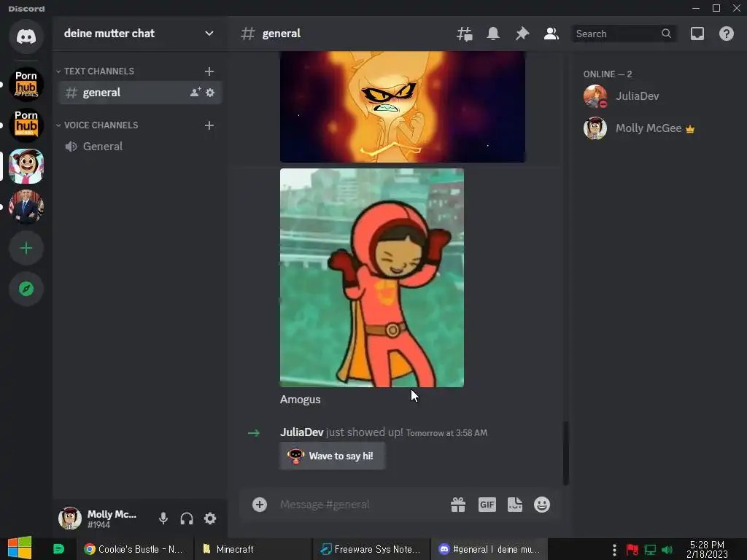Open tray overflow three dots
This screenshot has width=747, height=560.
614,550
